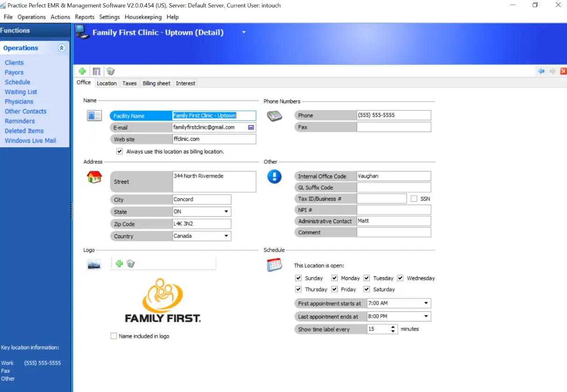
Task: Close the detail view via the red X icon
Action: [x=563, y=71]
